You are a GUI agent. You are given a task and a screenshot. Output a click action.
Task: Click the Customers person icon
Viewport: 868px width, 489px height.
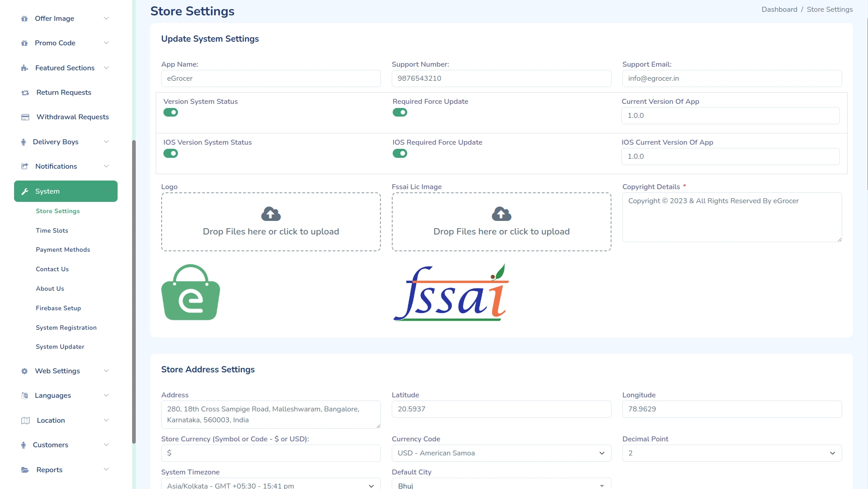click(24, 445)
